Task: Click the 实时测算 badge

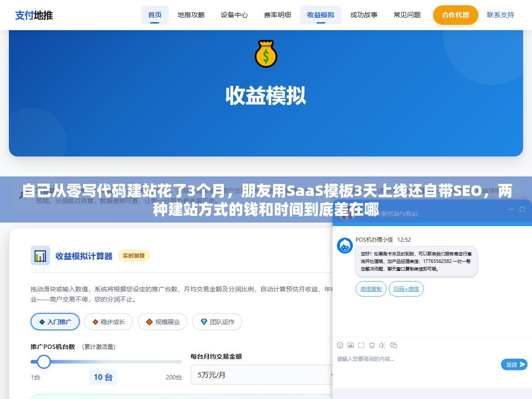Action: (x=133, y=256)
